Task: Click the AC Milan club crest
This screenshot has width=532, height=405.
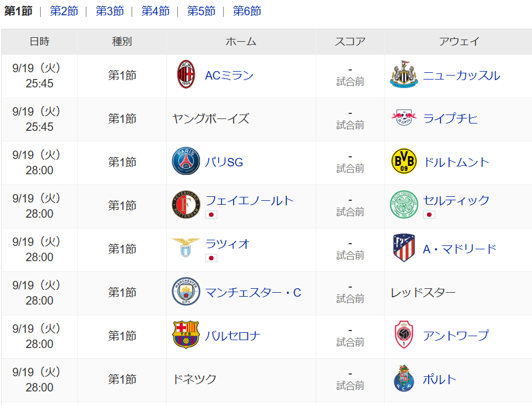Action: (x=186, y=75)
